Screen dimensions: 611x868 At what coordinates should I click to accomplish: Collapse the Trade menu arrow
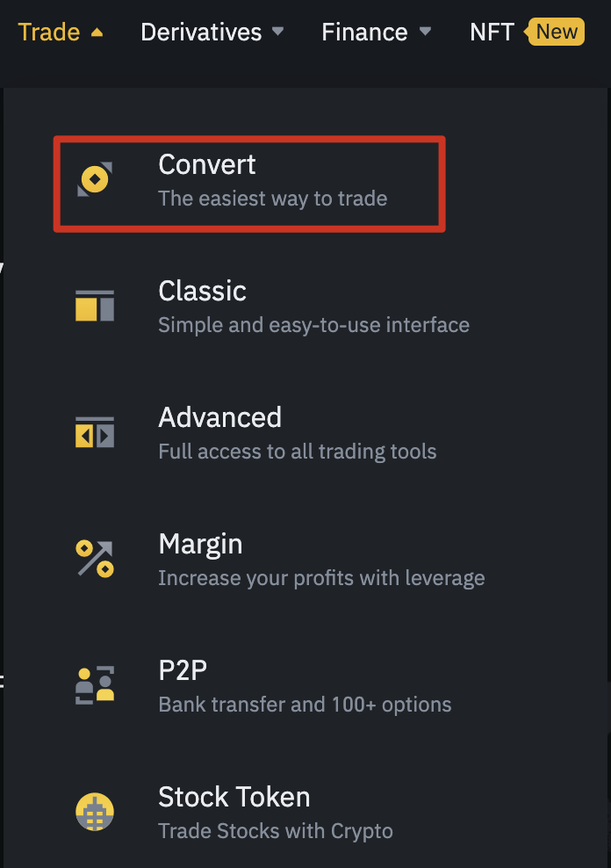tap(97, 33)
